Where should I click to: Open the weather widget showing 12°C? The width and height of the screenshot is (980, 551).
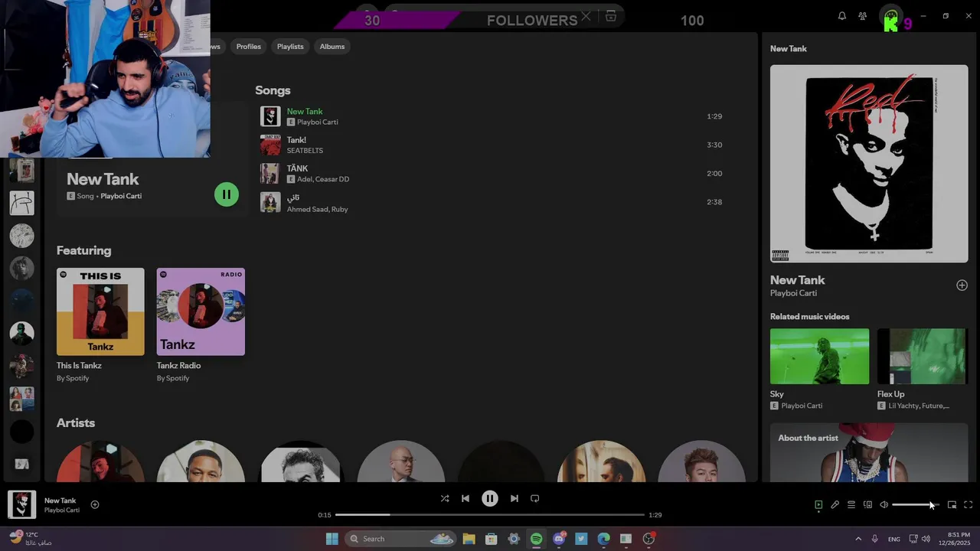(31, 539)
